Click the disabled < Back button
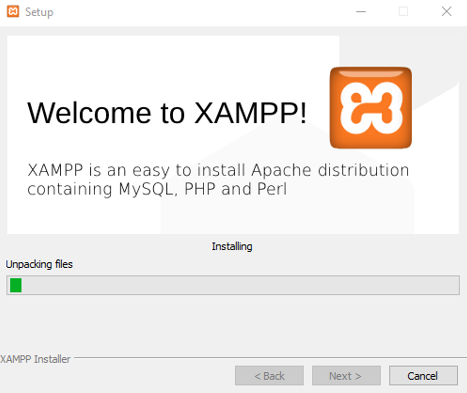 (269, 376)
